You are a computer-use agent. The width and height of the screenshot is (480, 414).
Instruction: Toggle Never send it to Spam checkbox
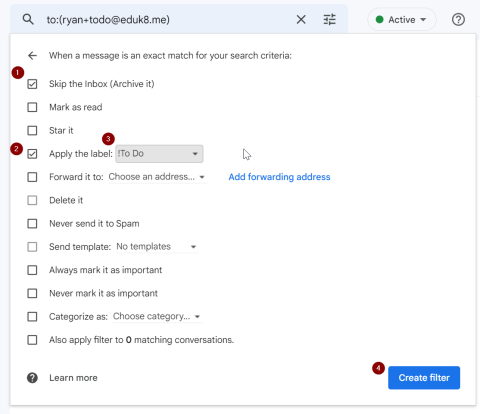click(x=32, y=223)
